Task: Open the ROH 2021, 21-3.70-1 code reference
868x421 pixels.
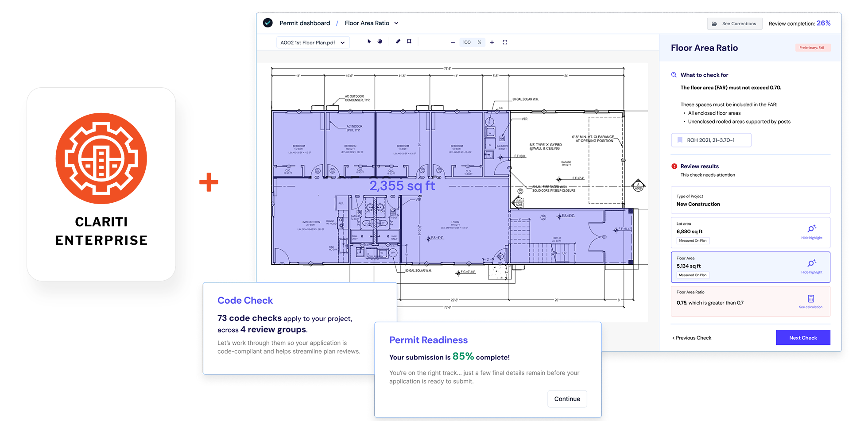Action: pyautogui.click(x=711, y=140)
